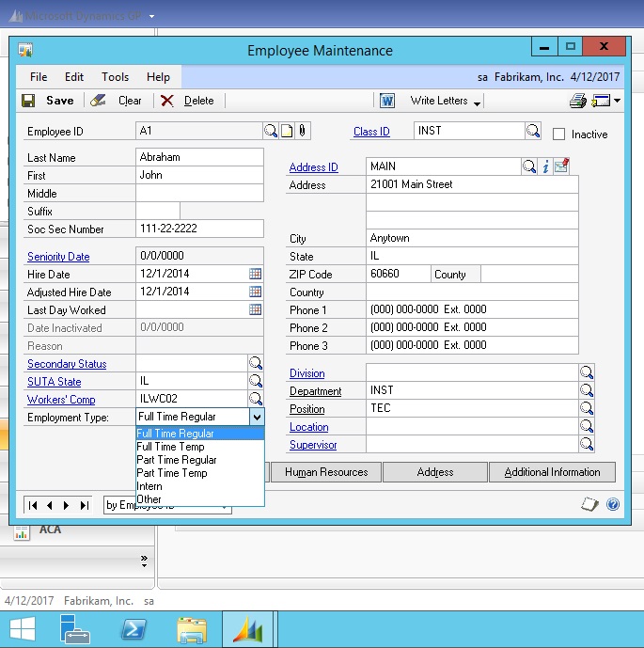Screen dimensions: 644x648
Task: Select Full Time Regular in list
Action: (x=200, y=434)
